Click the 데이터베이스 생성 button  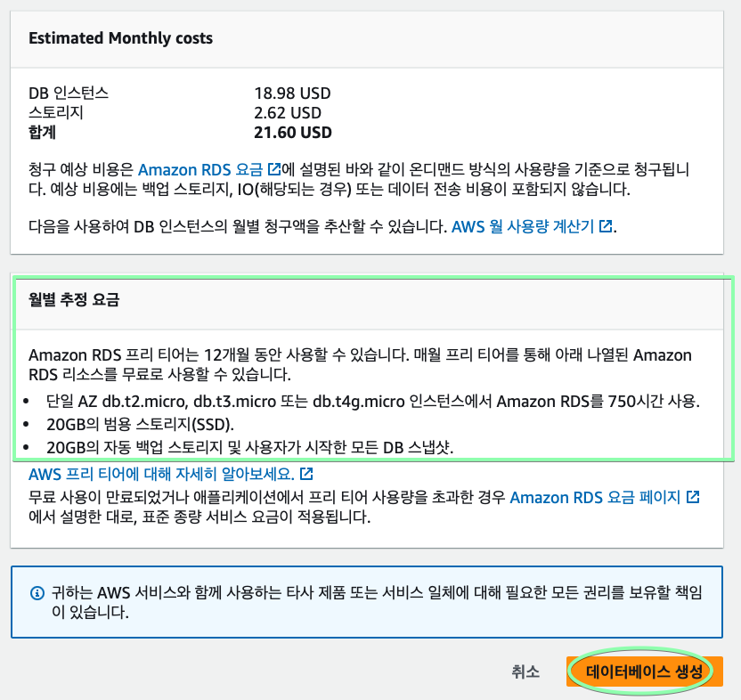point(645,672)
